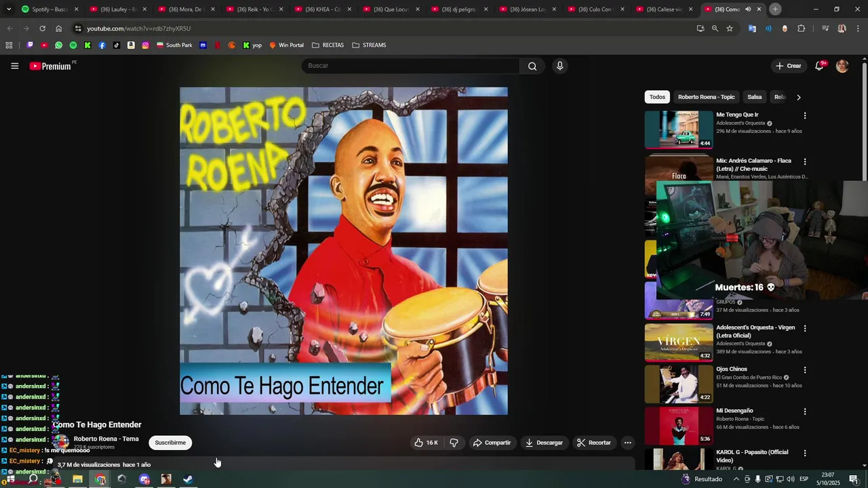Open the Facebook bookmark icon

click(102, 45)
